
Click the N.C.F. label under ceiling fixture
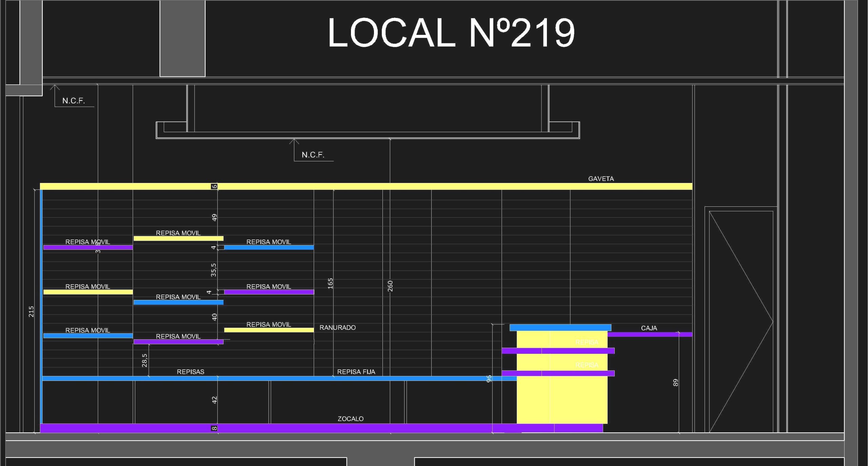[313, 155]
